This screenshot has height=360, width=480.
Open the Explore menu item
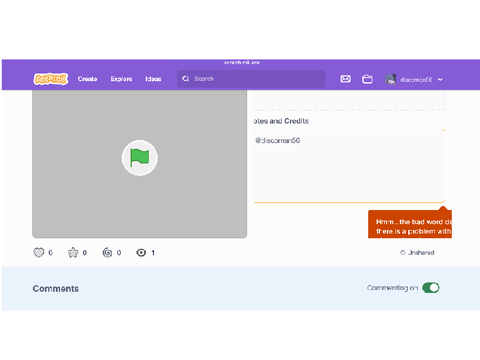pos(121,79)
